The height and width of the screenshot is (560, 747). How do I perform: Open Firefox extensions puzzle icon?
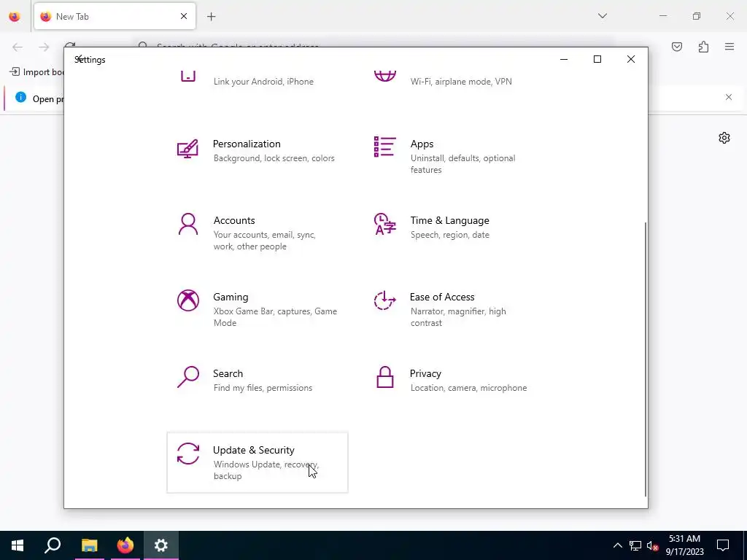[703, 47]
